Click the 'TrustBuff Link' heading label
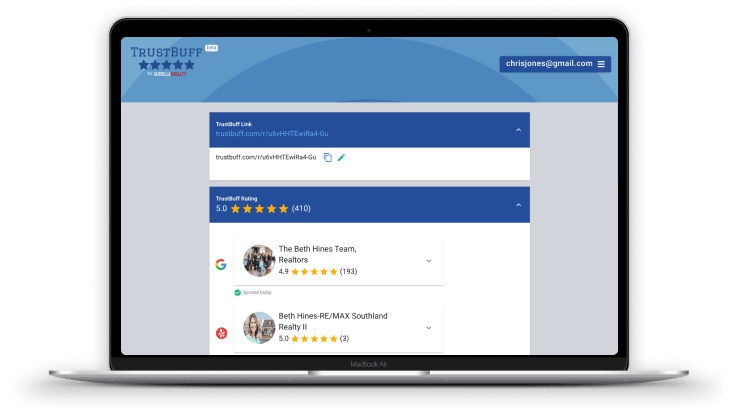Screen dimensions: 738x413 click(233, 124)
